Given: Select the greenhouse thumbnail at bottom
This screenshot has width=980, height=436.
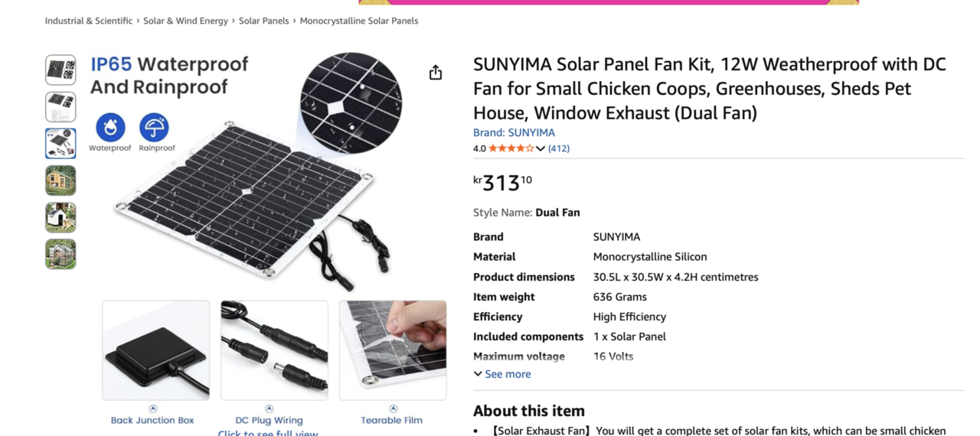Looking at the screenshot, I should tap(60, 254).
